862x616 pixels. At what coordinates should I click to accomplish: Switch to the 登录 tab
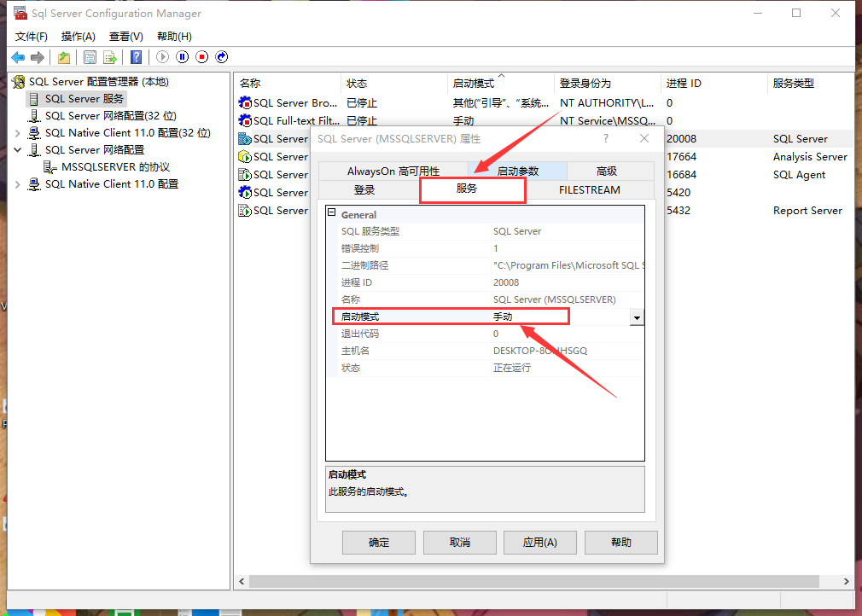(x=364, y=190)
